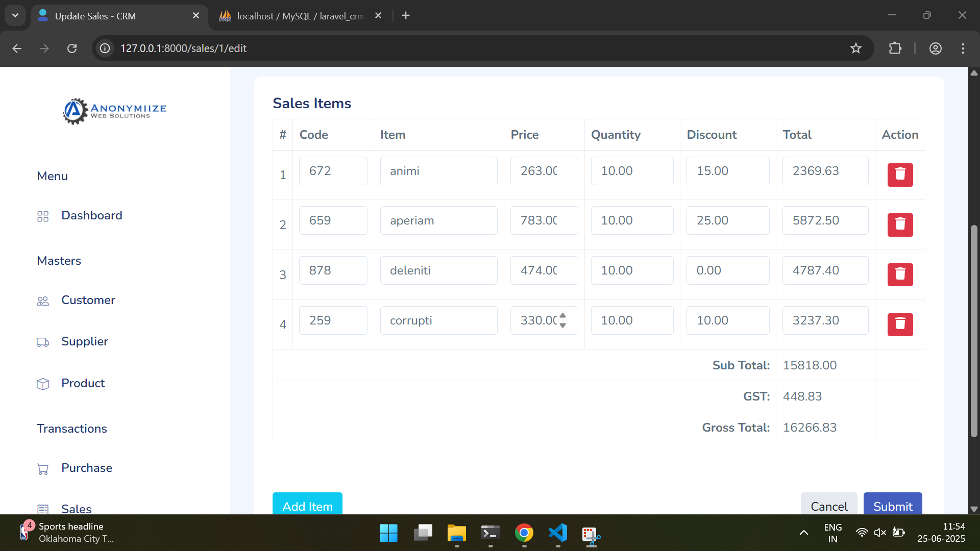
Task: Click the Anonymiize Web Solutions logo
Action: click(114, 111)
